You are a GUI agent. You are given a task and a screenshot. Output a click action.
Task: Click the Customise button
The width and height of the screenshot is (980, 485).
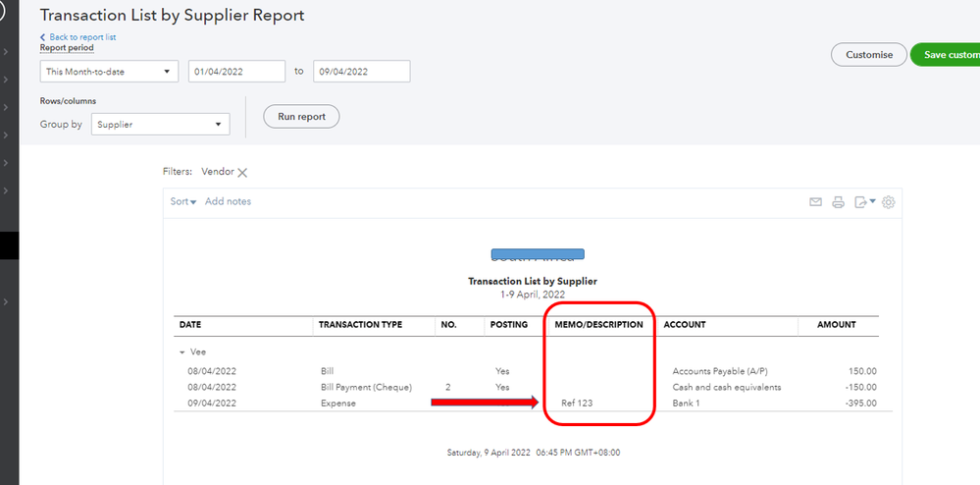pyautogui.click(x=869, y=55)
